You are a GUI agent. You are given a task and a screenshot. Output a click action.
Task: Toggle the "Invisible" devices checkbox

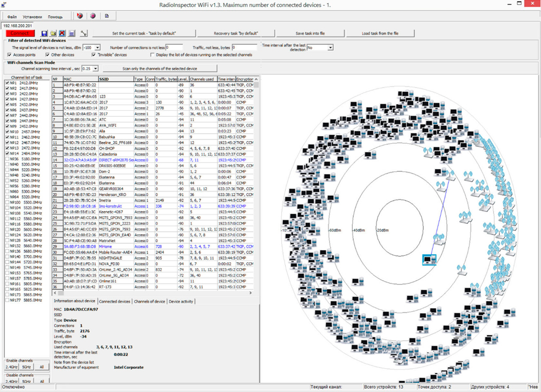click(x=94, y=55)
